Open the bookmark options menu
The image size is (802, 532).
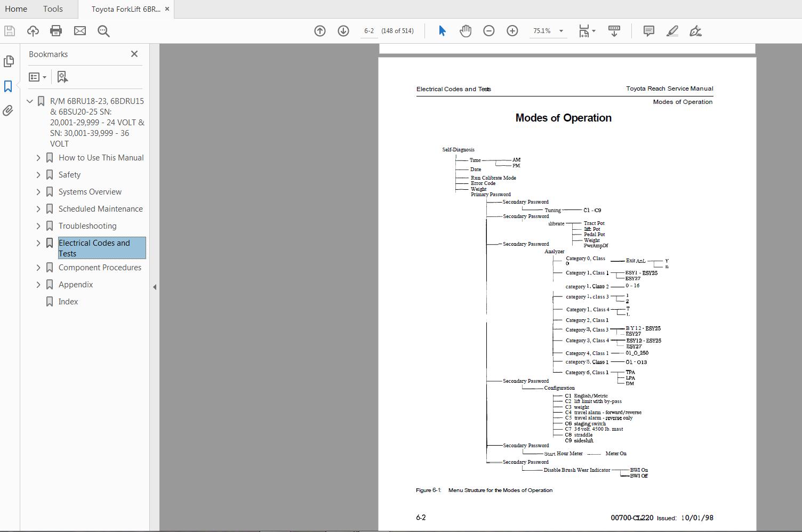tap(37, 77)
